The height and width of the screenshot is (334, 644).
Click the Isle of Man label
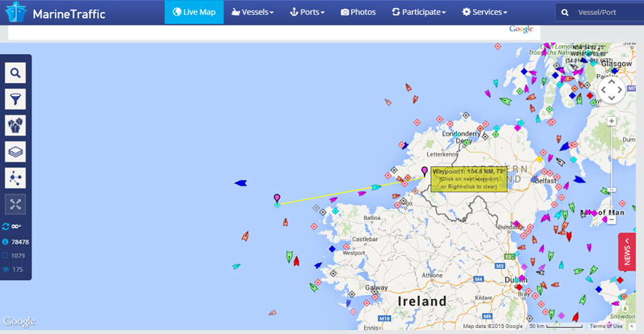(x=602, y=213)
